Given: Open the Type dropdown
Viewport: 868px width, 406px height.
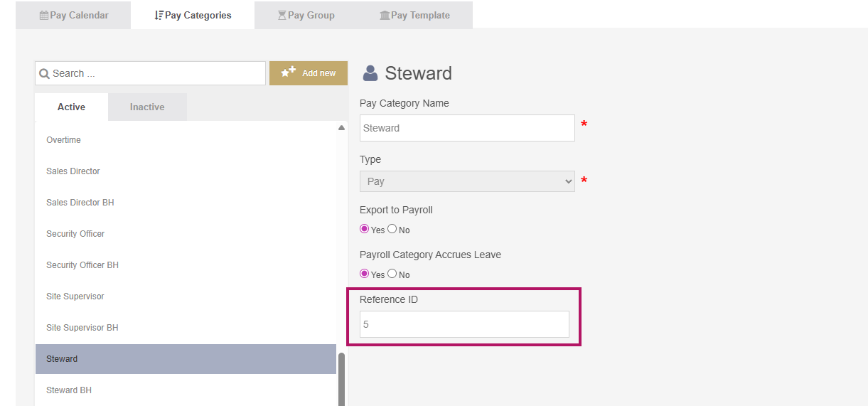Looking at the screenshot, I should point(466,181).
